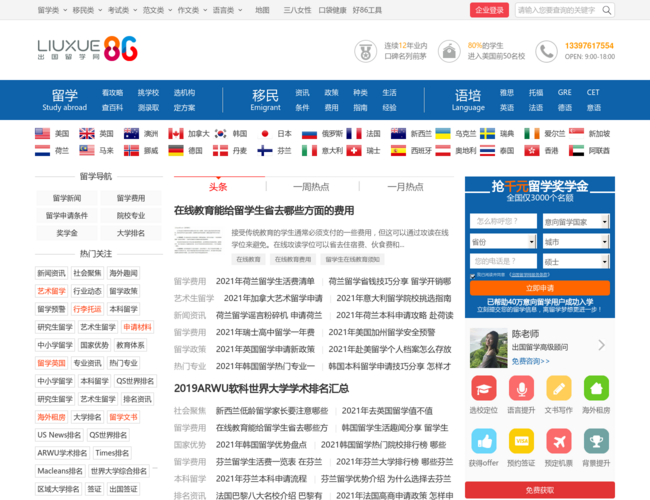Click the phone contact icon
This screenshot has height=500, width=650.
[546, 51]
